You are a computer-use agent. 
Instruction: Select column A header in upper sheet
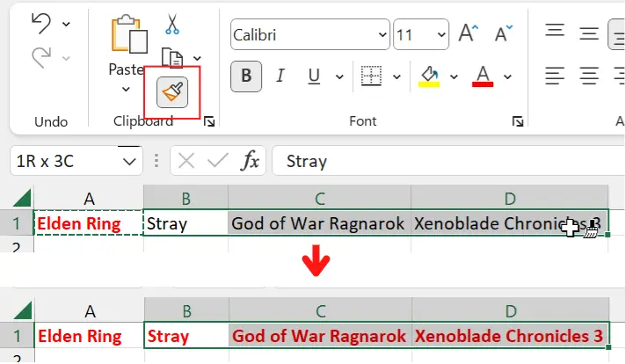[89, 198]
